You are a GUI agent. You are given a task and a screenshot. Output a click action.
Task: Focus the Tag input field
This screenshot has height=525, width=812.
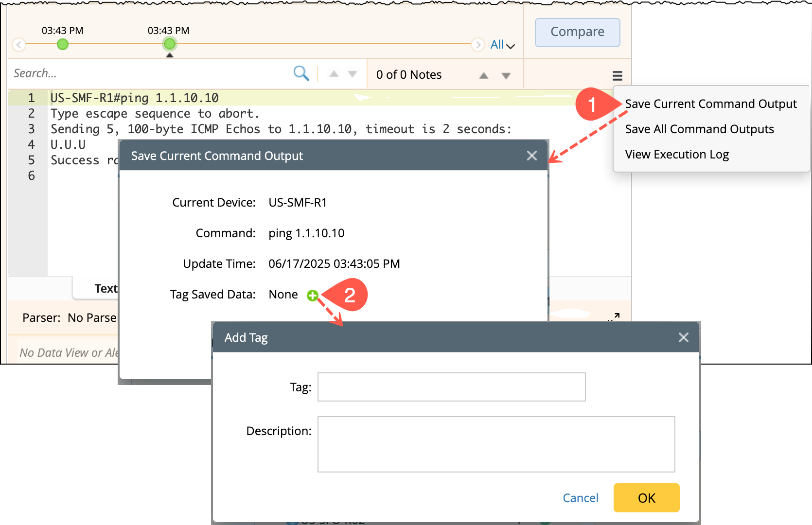451,387
